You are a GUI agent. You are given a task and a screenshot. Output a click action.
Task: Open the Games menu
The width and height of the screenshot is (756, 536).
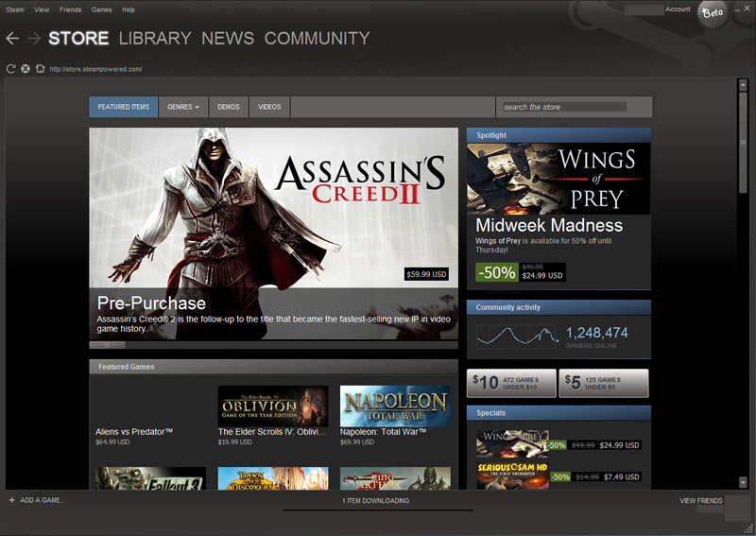tap(101, 9)
